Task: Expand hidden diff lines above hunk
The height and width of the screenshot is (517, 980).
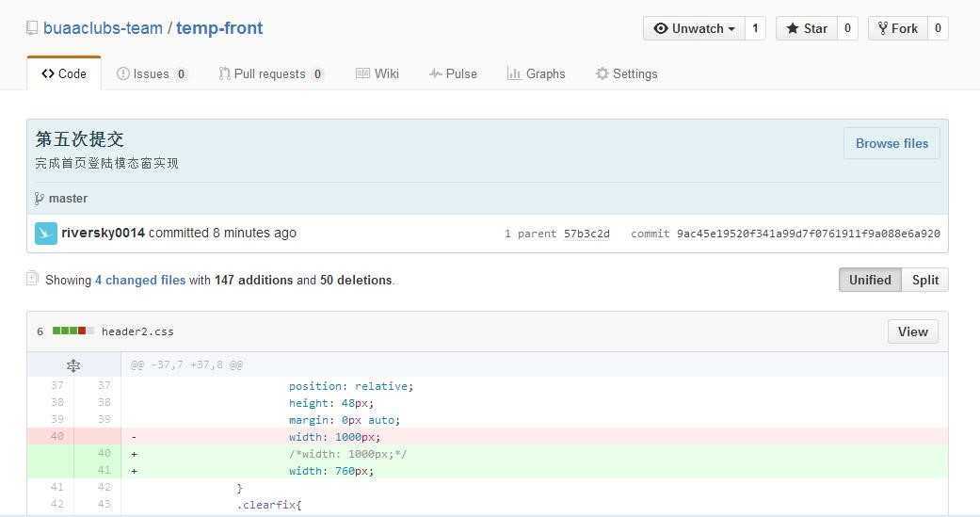Action: pos(73,365)
